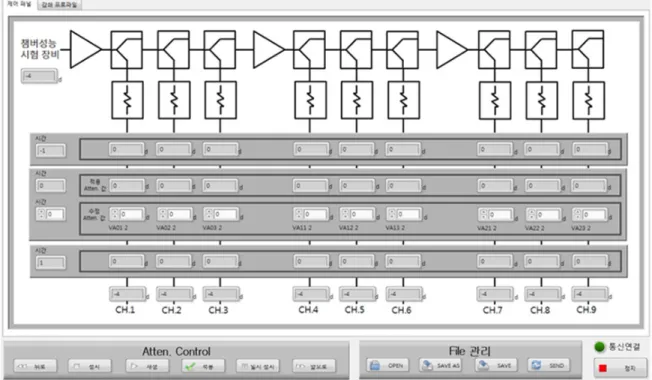
Task: Click the CH.9 output value field
Action: pyautogui.click(x=590, y=294)
